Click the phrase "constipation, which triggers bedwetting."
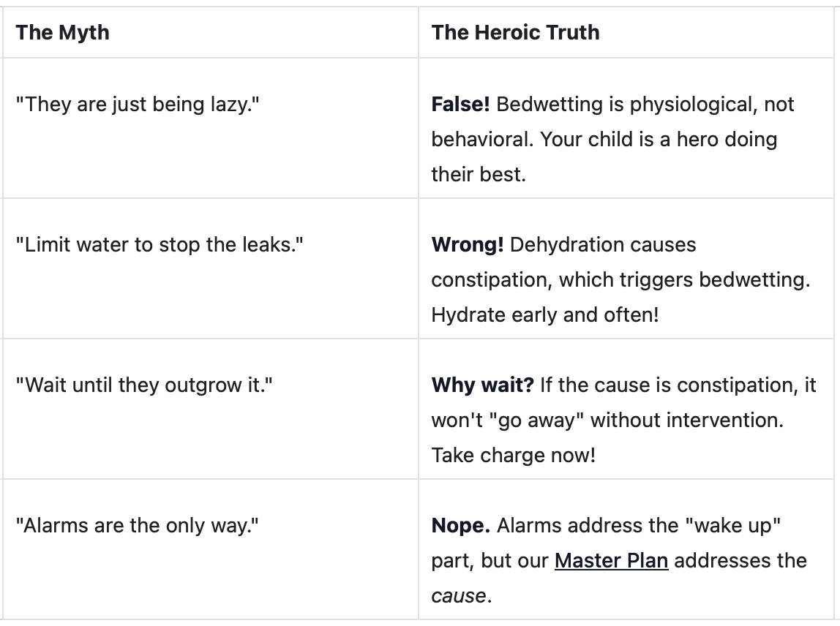840x626 pixels. (x=621, y=279)
